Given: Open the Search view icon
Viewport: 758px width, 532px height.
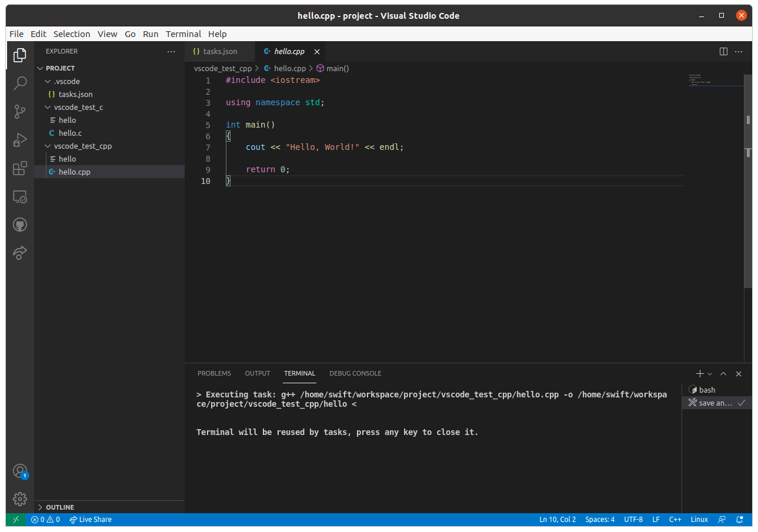Looking at the screenshot, I should 20,83.
